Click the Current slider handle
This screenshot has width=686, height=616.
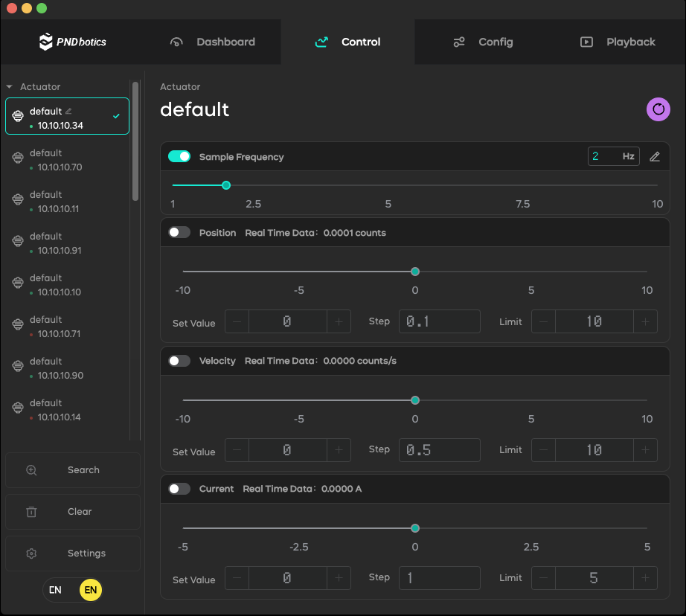coord(415,528)
